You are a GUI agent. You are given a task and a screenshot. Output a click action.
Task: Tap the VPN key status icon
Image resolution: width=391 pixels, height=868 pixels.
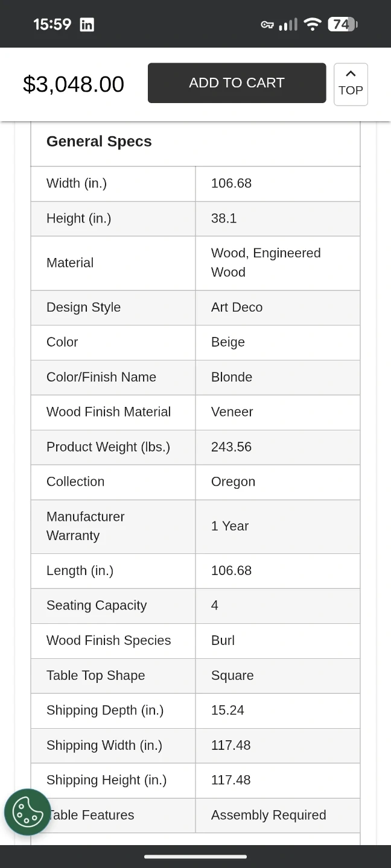[x=267, y=25]
